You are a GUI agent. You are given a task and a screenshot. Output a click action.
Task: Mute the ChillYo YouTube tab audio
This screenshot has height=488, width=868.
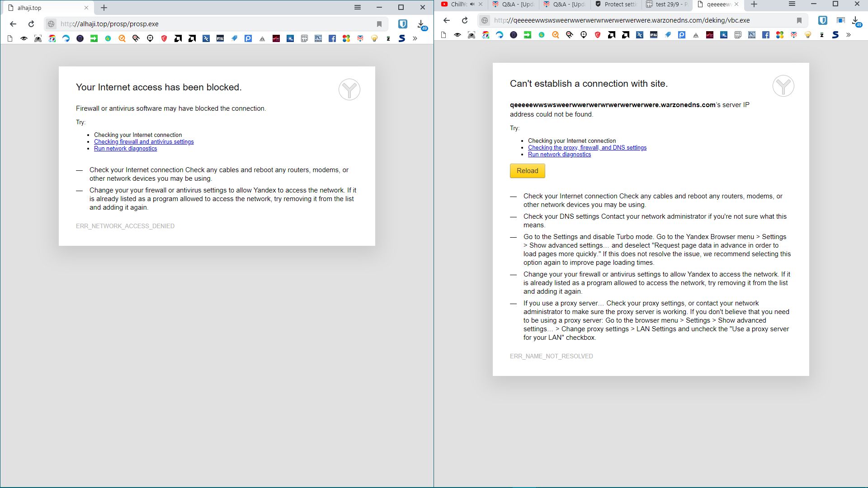coord(472,4)
